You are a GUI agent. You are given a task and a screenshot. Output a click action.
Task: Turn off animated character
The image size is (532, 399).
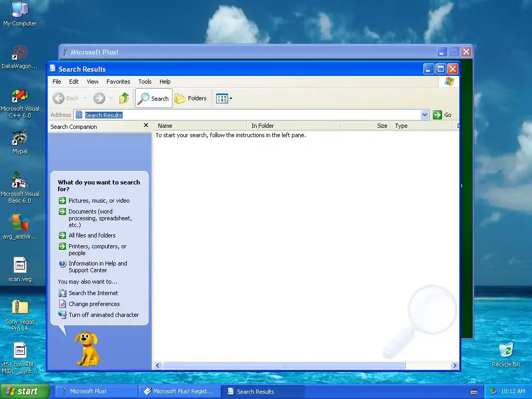point(98,314)
